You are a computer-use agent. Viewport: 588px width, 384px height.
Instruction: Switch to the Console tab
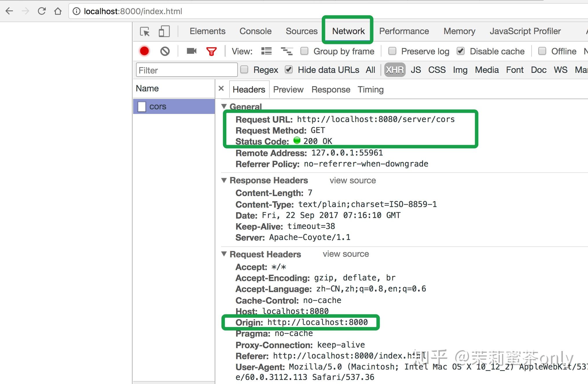255,31
